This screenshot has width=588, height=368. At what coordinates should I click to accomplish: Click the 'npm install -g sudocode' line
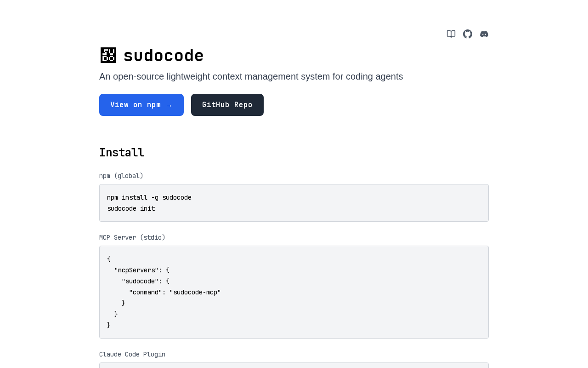[x=149, y=197]
